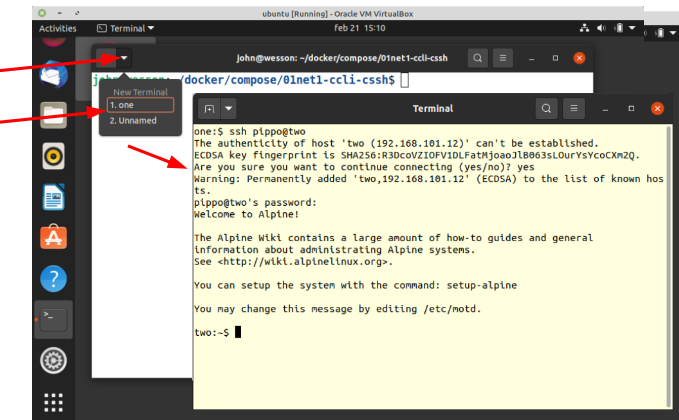Screen dimensions: 679x420
Task: Click new tab icon in front Terminal window
Action: pyautogui.click(x=209, y=108)
